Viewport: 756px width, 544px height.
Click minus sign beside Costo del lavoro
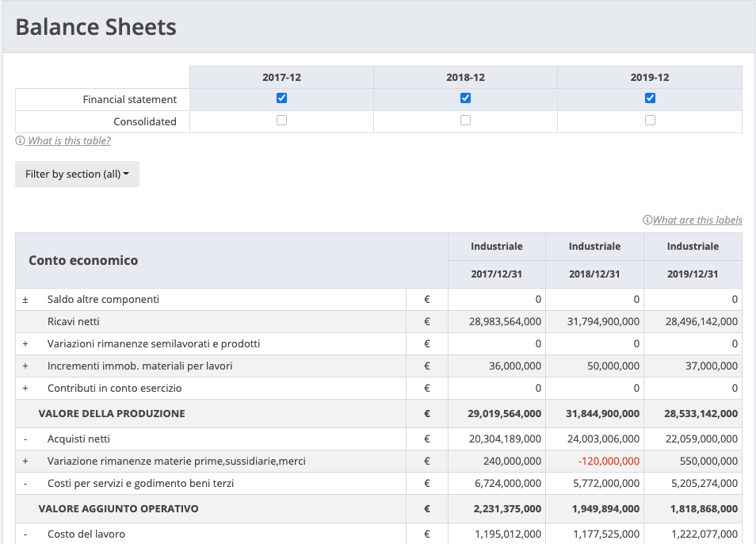[25, 534]
